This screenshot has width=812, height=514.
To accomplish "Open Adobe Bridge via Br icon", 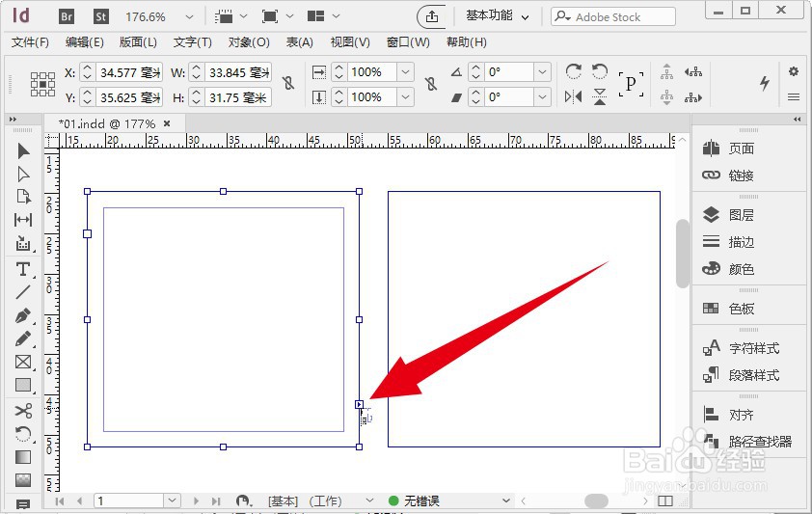I will [67, 16].
